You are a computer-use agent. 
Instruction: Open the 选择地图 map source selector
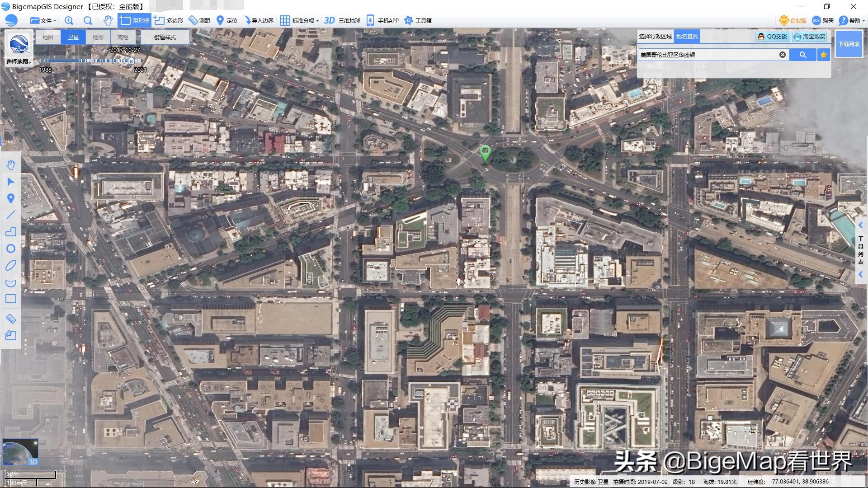[x=19, y=49]
